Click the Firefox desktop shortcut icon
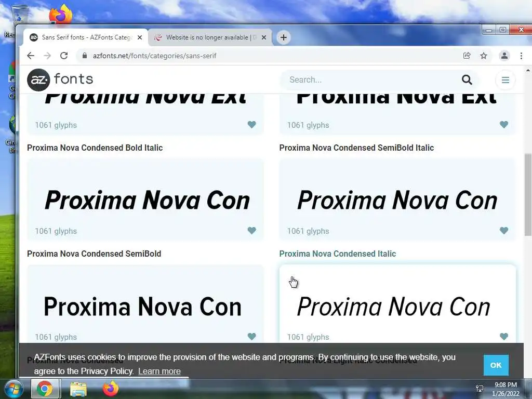Image resolution: width=532 pixels, height=399 pixels. click(x=61, y=15)
